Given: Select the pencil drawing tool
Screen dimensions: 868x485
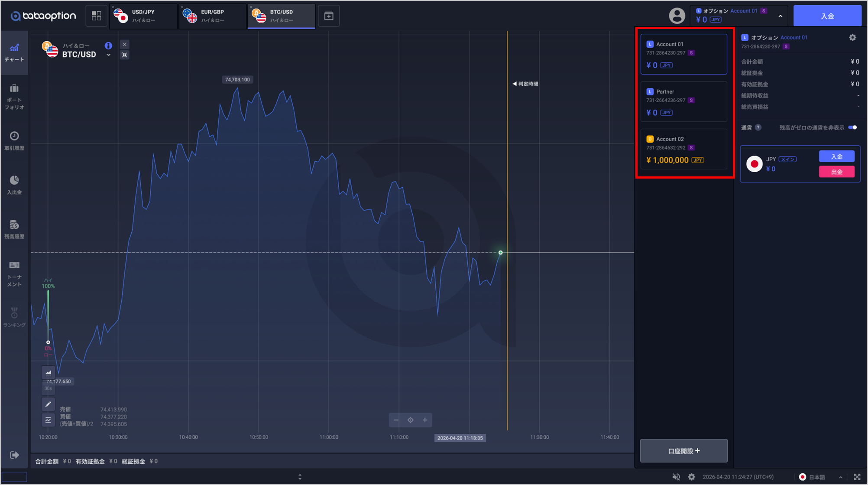Looking at the screenshot, I should [x=48, y=404].
